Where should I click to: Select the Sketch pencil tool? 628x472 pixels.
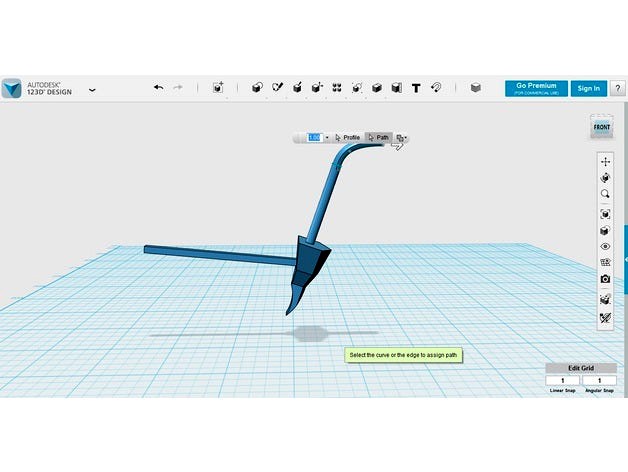(x=277, y=88)
